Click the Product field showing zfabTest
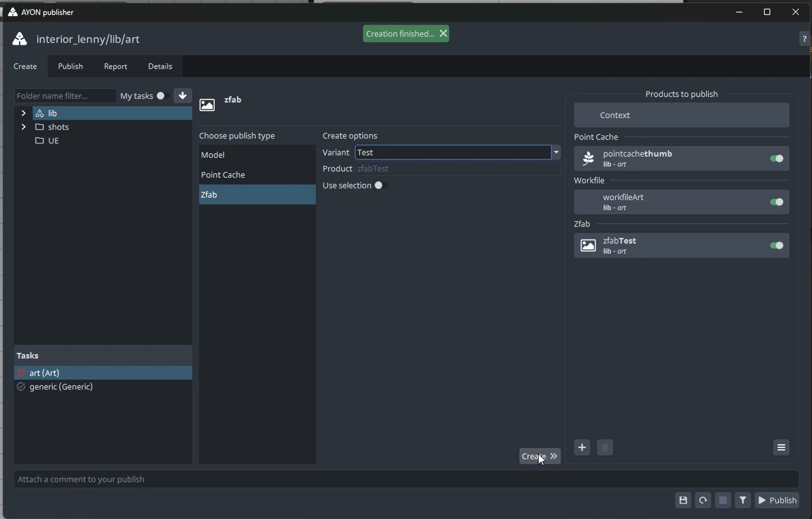This screenshot has width=812, height=519. (x=457, y=169)
